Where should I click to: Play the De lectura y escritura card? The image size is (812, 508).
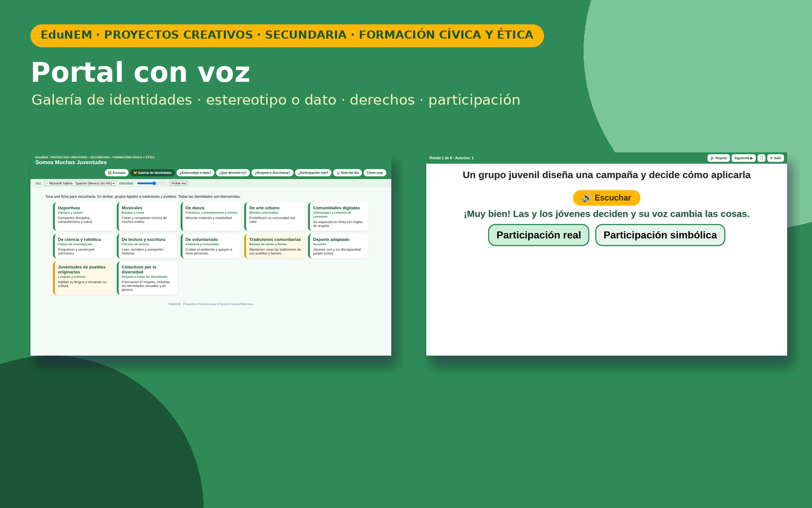[x=147, y=246]
